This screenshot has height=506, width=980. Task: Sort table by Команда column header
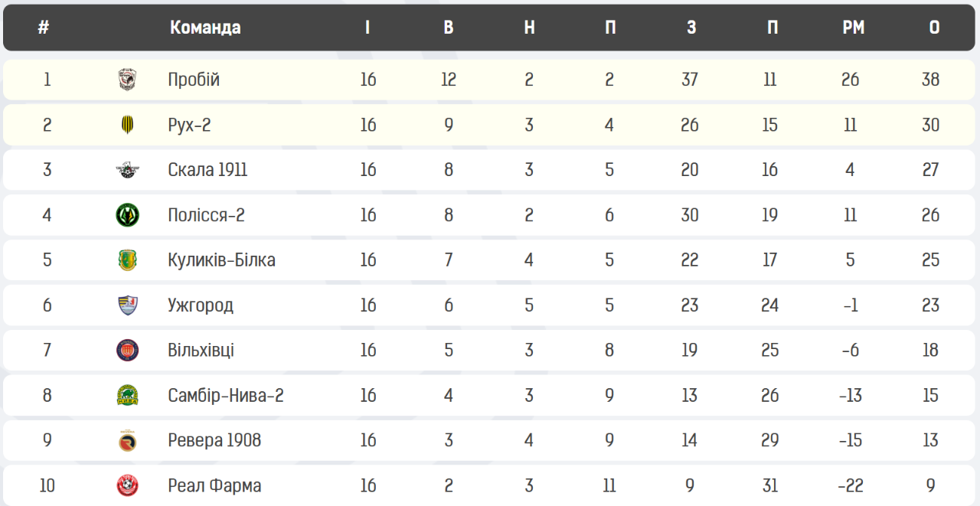tap(205, 28)
